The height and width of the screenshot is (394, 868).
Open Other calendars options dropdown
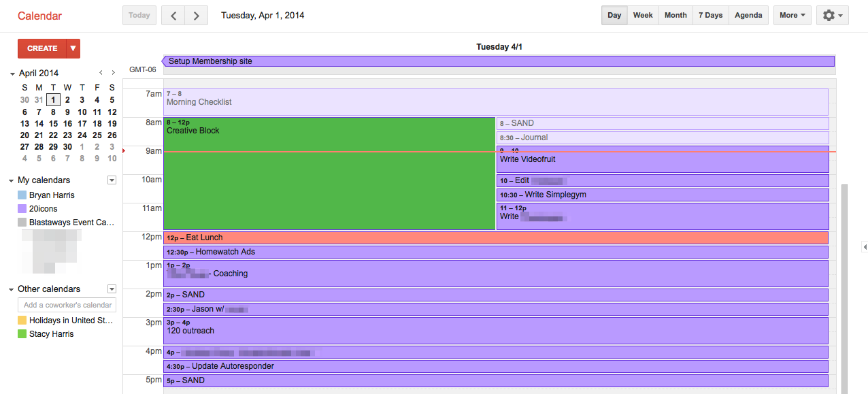coord(112,289)
